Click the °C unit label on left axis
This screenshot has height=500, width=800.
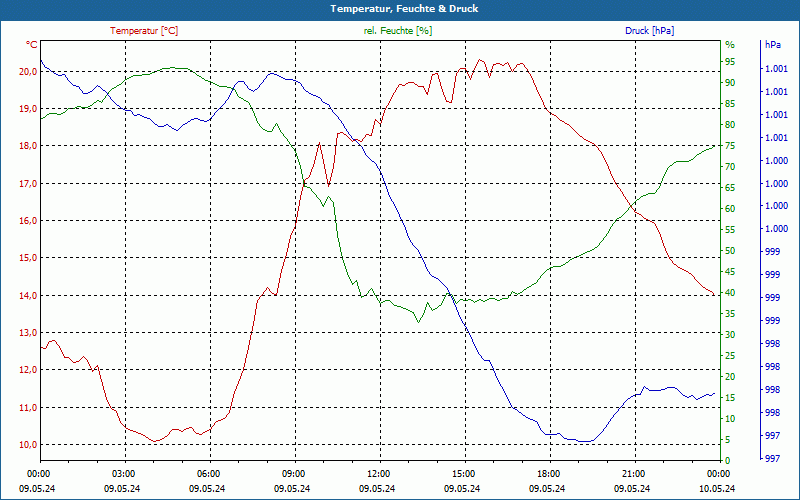[32, 45]
